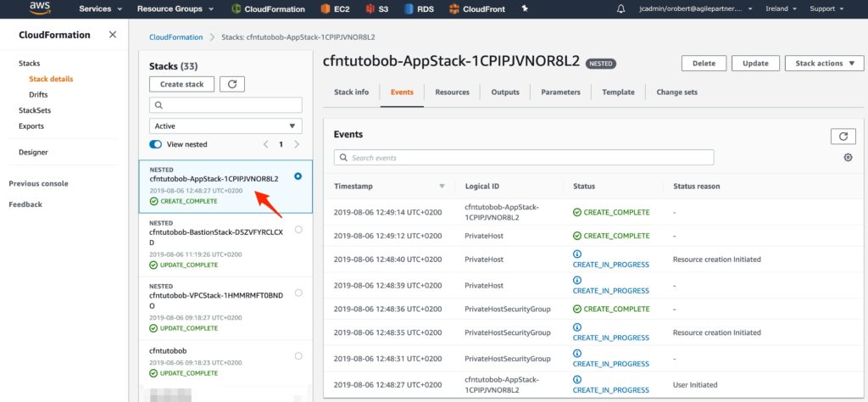Open the CloudFront shortcut
This screenshot has height=402, width=868.
coord(477,8)
